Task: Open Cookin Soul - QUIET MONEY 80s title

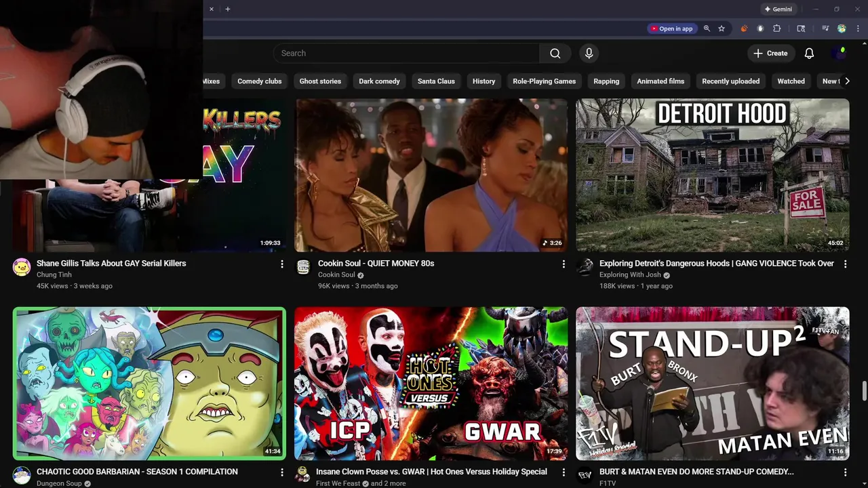Action: [376, 264]
